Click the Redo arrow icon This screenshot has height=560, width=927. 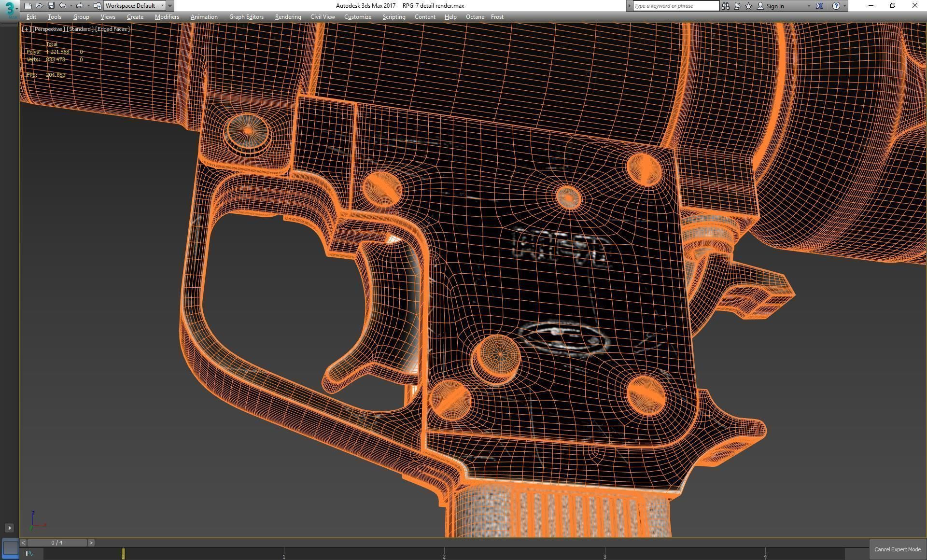point(80,6)
